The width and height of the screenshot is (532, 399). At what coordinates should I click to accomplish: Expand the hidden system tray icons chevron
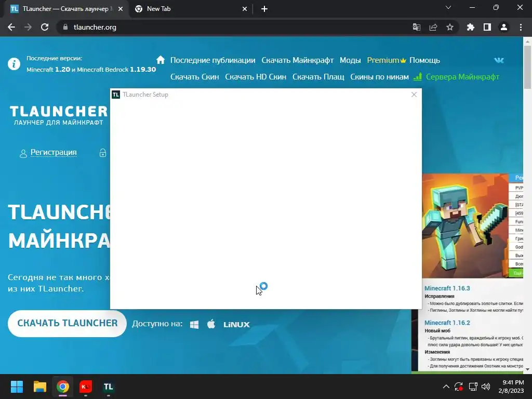pos(446,387)
